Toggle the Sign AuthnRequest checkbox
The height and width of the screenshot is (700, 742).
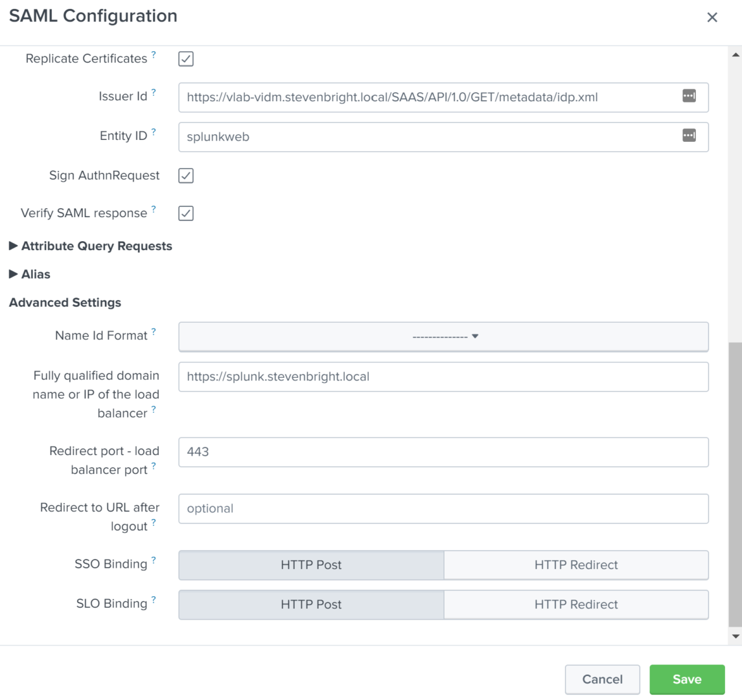point(186,176)
